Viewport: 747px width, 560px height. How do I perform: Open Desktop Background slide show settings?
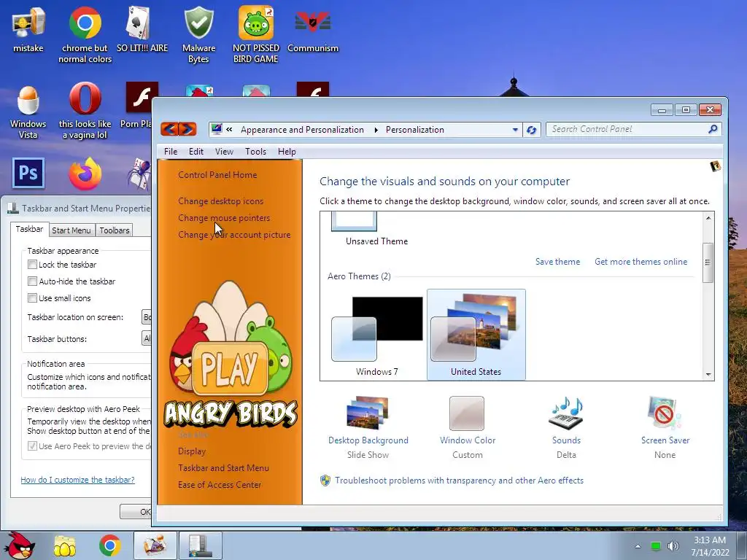tap(368, 427)
